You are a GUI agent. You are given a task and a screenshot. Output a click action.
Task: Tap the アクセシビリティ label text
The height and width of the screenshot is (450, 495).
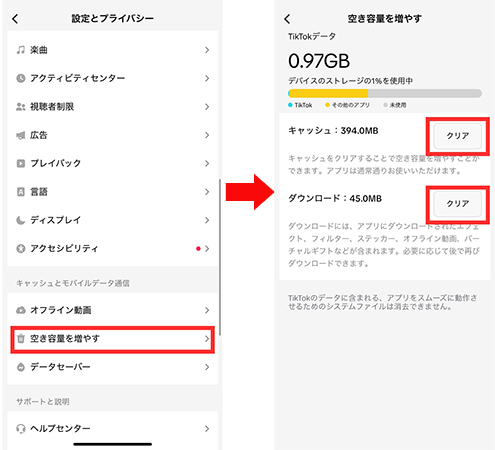[x=64, y=248]
